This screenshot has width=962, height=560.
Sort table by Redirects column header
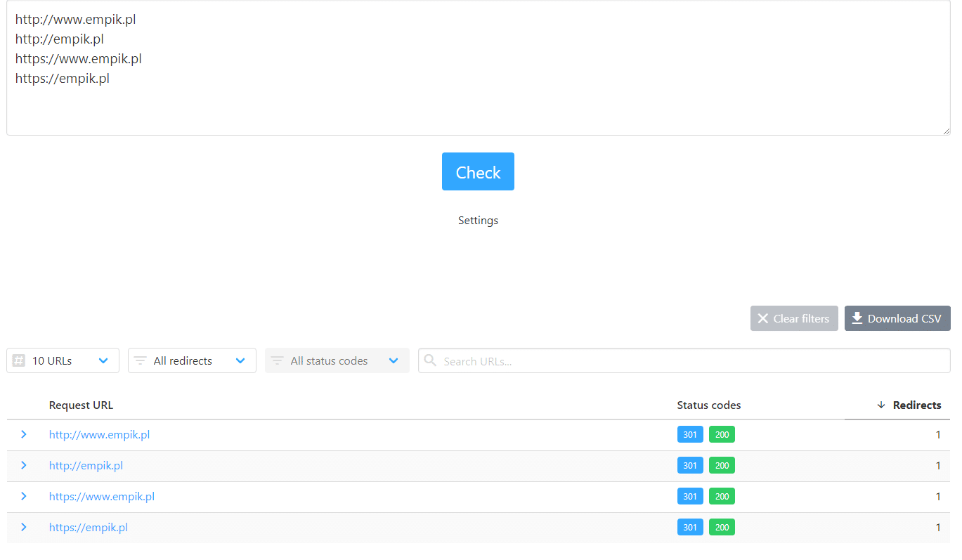coord(917,405)
